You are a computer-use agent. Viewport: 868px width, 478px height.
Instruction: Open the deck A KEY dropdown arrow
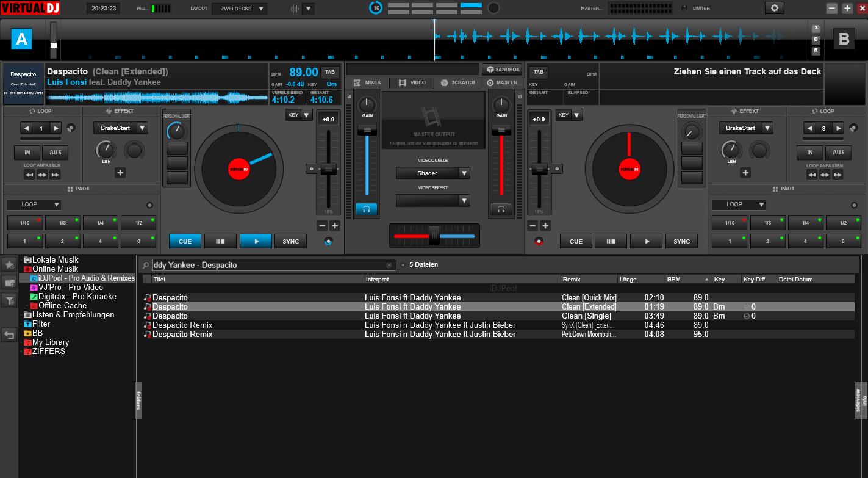click(x=306, y=115)
